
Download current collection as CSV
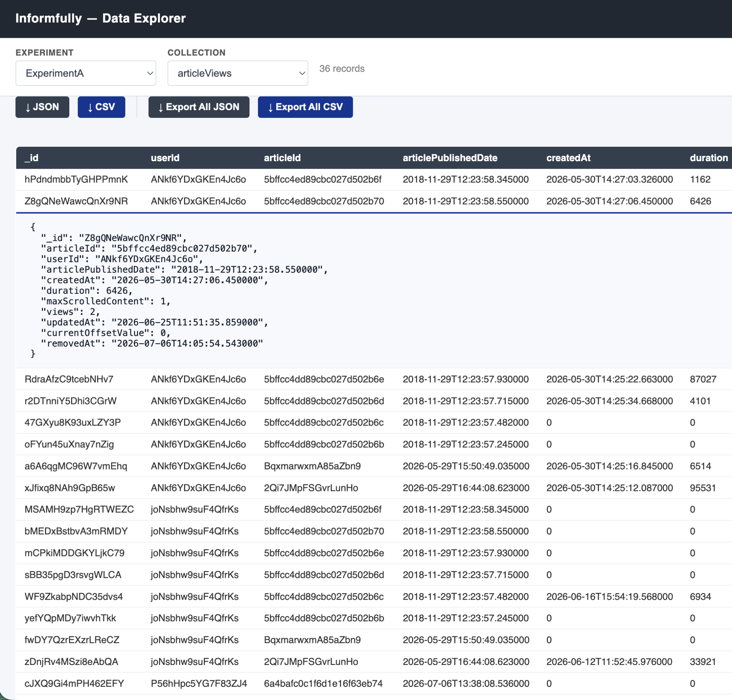tap(101, 107)
